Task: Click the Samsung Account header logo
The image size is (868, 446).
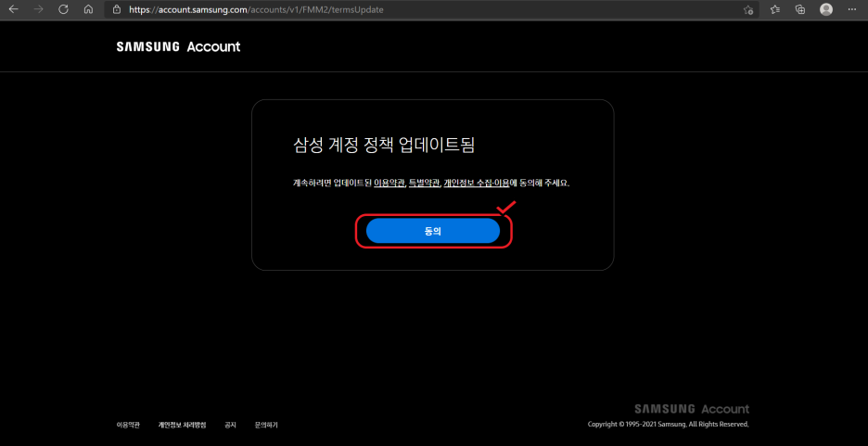Action: [x=178, y=47]
